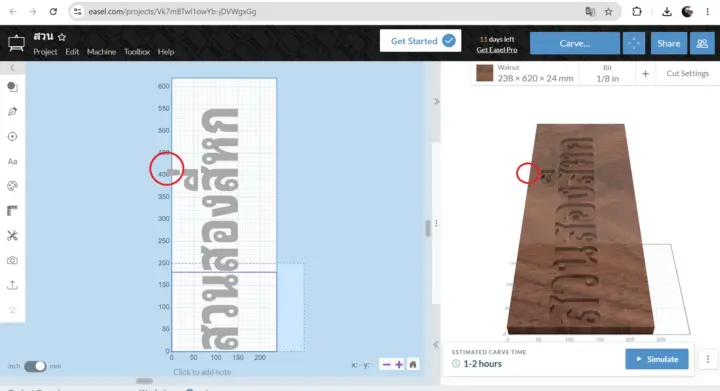Open the 1/8 in Bit selector
The height and width of the screenshot is (391, 720).
607,73
